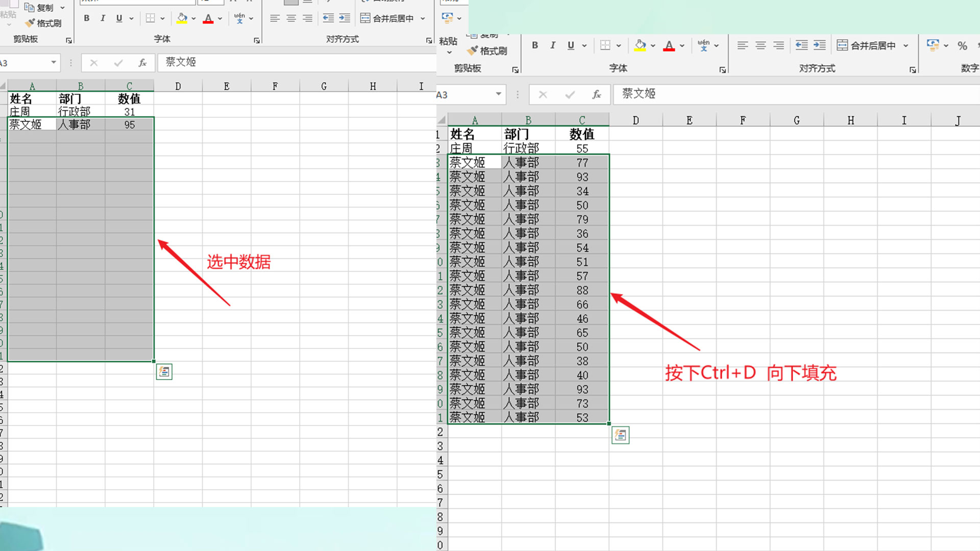Click the fx insert function icon, left window
Image resolution: width=980 pixels, height=551 pixels.
[x=142, y=63]
